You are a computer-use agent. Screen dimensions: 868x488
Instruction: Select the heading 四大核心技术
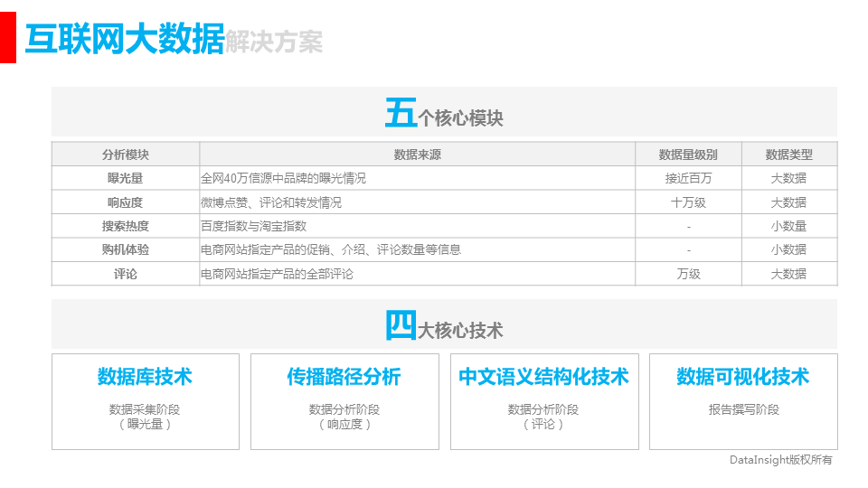[445, 326]
